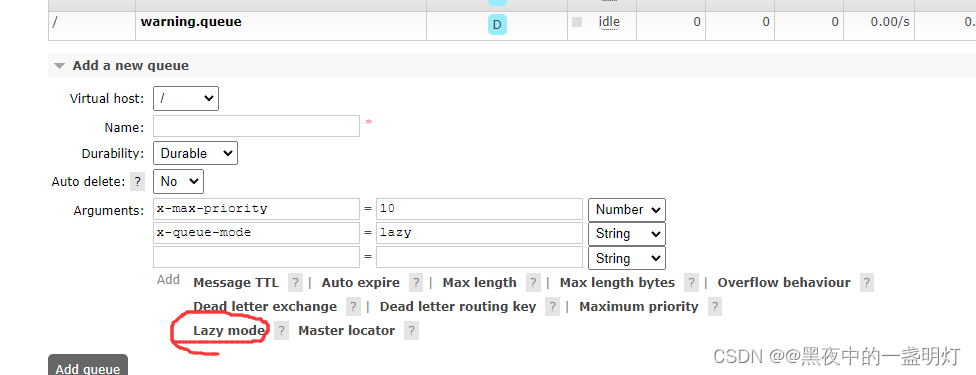Screen dimensions: 976x375
Task: Open the type dropdown on the empty argument row
Action: 627,258
